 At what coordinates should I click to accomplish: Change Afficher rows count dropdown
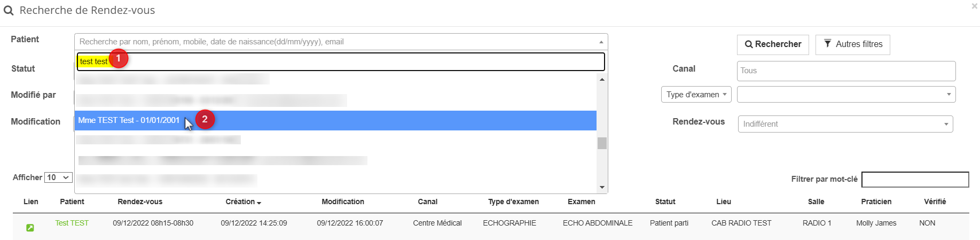click(x=58, y=177)
